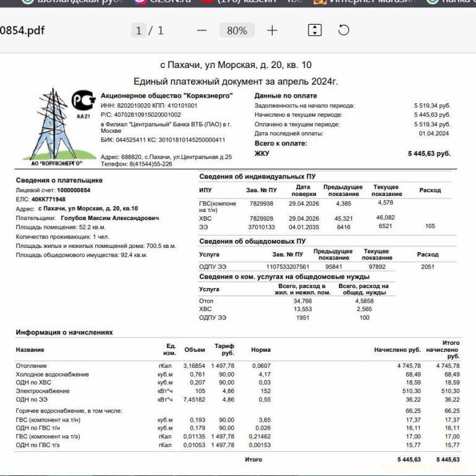Click the fit to page icon

315,30
